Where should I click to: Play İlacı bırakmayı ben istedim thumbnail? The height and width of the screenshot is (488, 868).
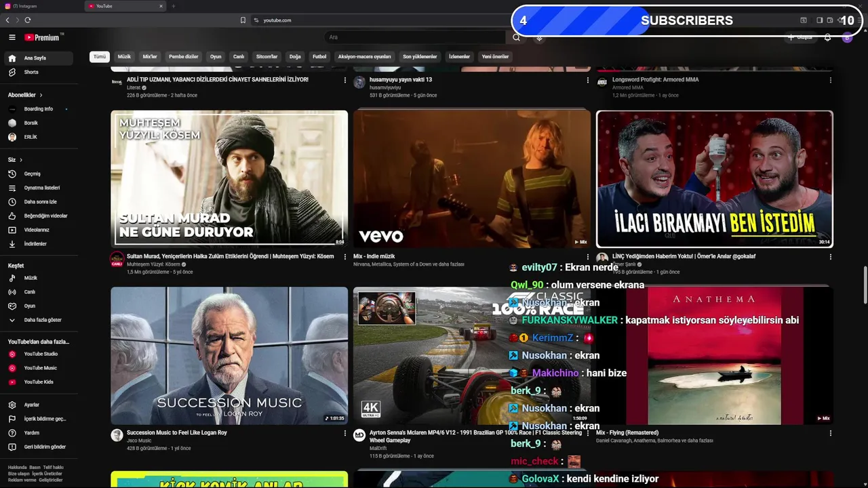(x=715, y=179)
